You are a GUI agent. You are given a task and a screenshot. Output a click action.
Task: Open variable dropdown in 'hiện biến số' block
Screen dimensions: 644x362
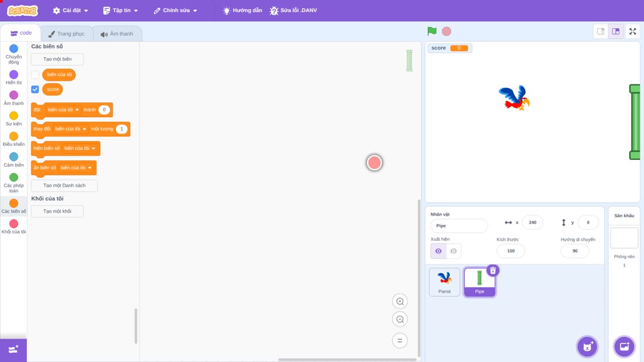80,148
